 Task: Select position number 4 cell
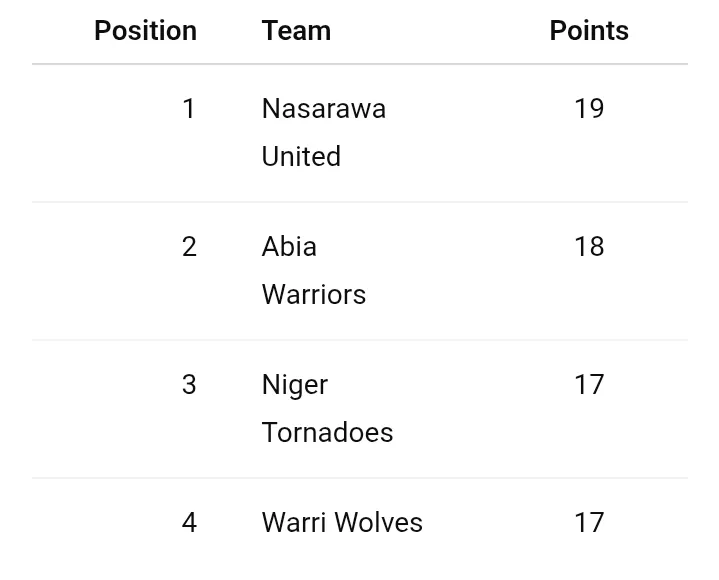click(189, 523)
